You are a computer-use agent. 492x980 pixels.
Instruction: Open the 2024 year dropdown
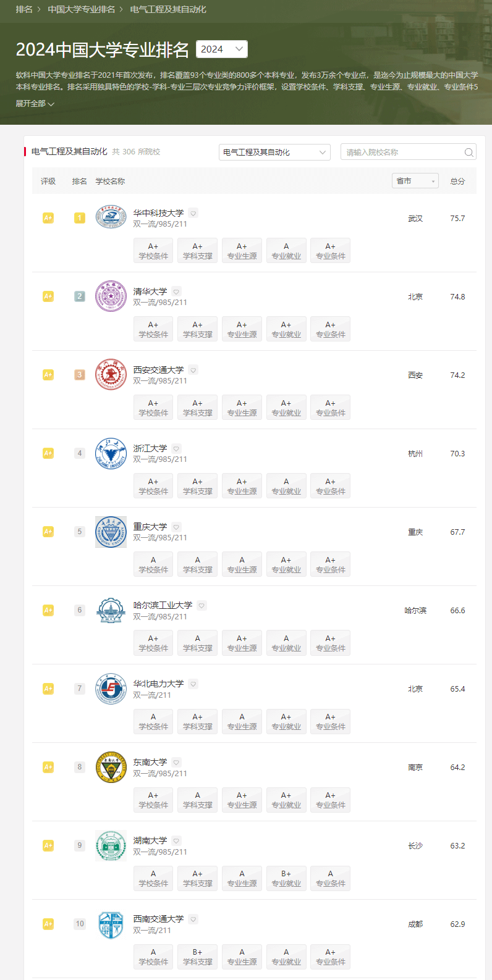(222, 49)
